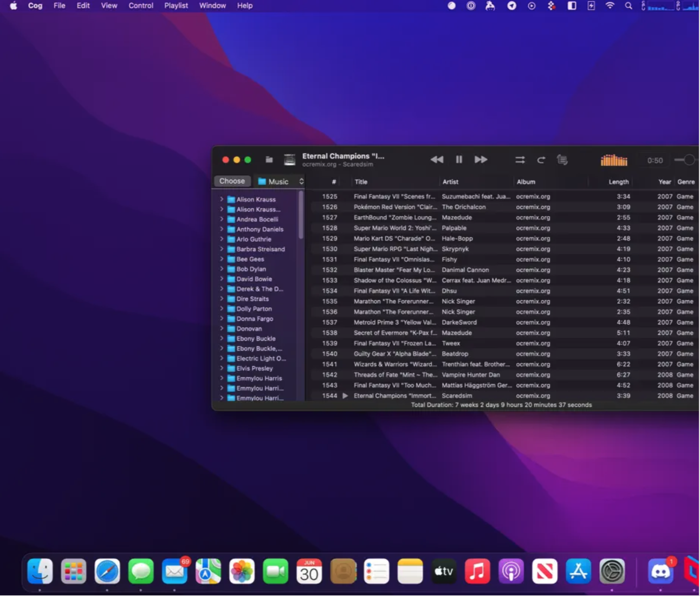This screenshot has width=700, height=596.
Task: Toggle the file drawer folder icon
Action: pos(269,160)
